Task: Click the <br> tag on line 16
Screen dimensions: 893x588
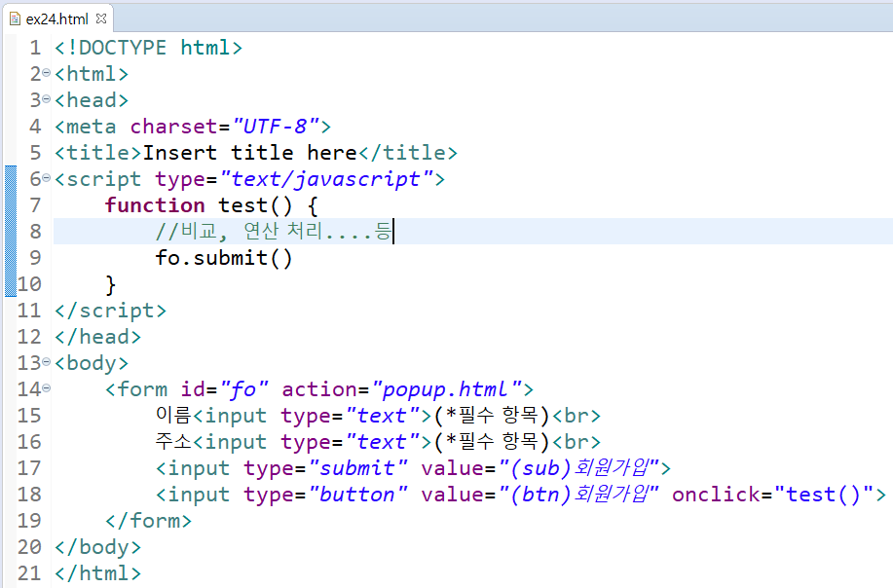Action: pyautogui.click(x=576, y=442)
